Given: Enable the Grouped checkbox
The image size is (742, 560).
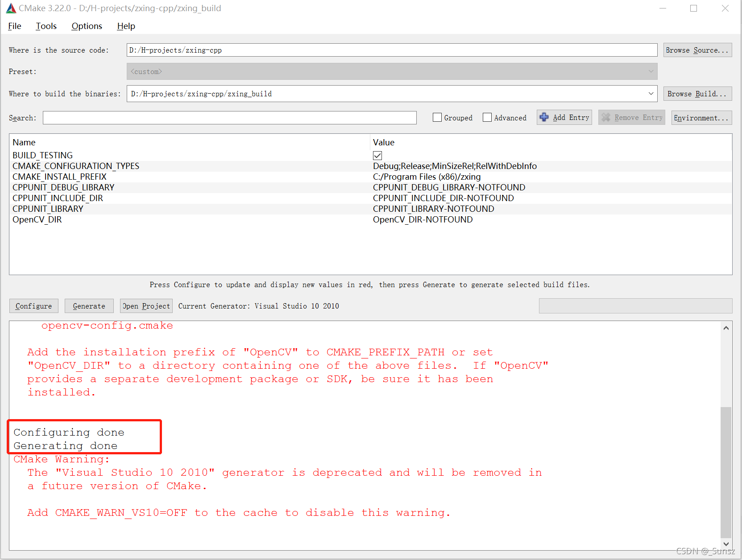Looking at the screenshot, I should [x=437, y=117].
